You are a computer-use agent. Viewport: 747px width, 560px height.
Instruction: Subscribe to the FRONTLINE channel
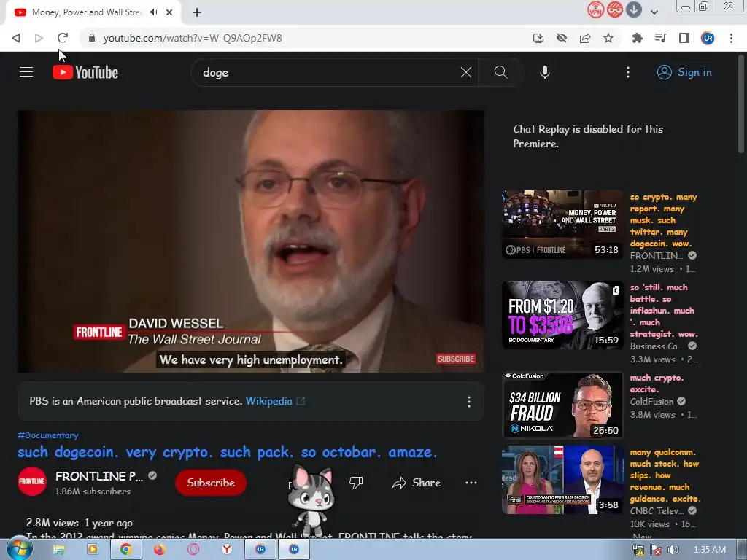pyautogui.click(x=211, y=483)
